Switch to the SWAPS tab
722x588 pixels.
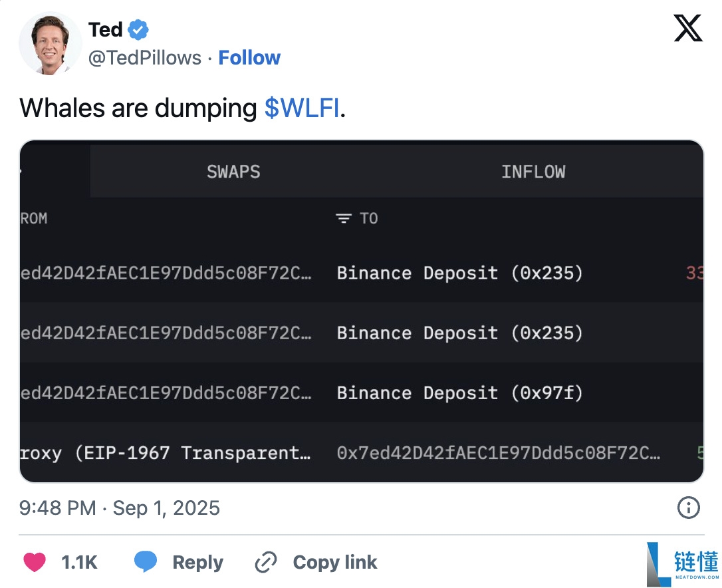point(233,172)
